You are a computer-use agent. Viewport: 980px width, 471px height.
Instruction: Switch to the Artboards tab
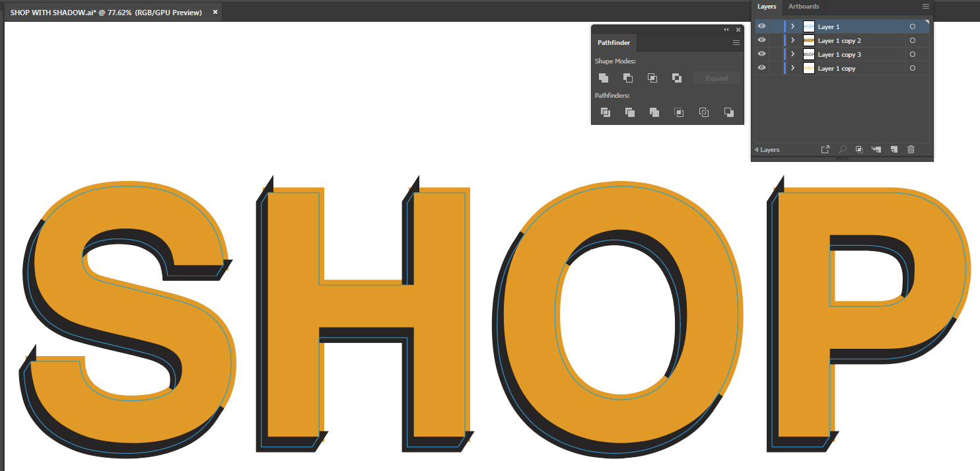click(x=804, y=7)
